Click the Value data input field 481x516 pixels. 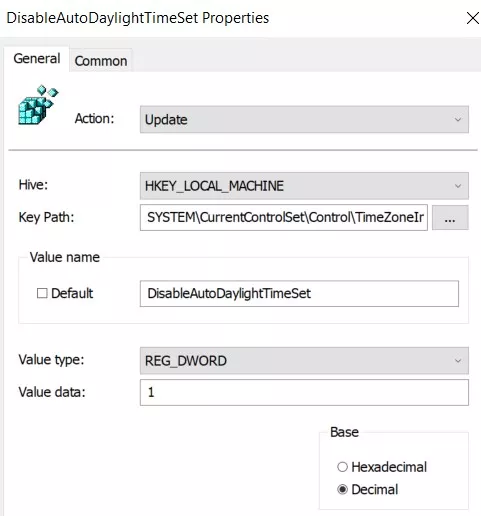point(304,392)
